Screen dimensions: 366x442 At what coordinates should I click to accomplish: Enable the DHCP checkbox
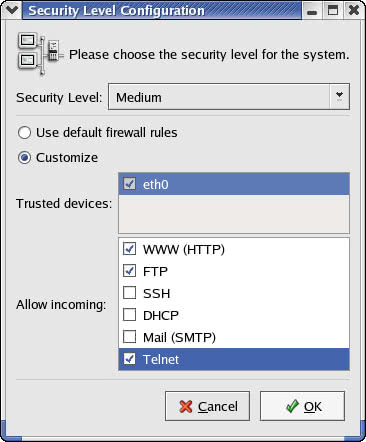129,315
